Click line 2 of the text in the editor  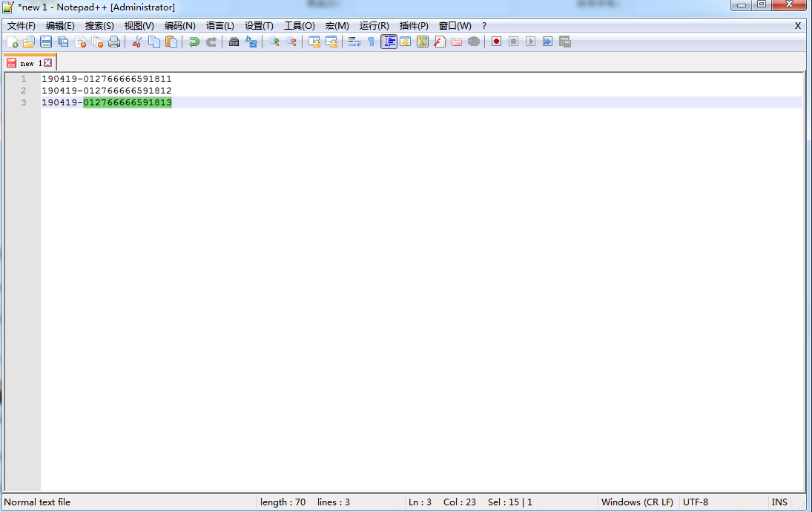click(106, 91)
